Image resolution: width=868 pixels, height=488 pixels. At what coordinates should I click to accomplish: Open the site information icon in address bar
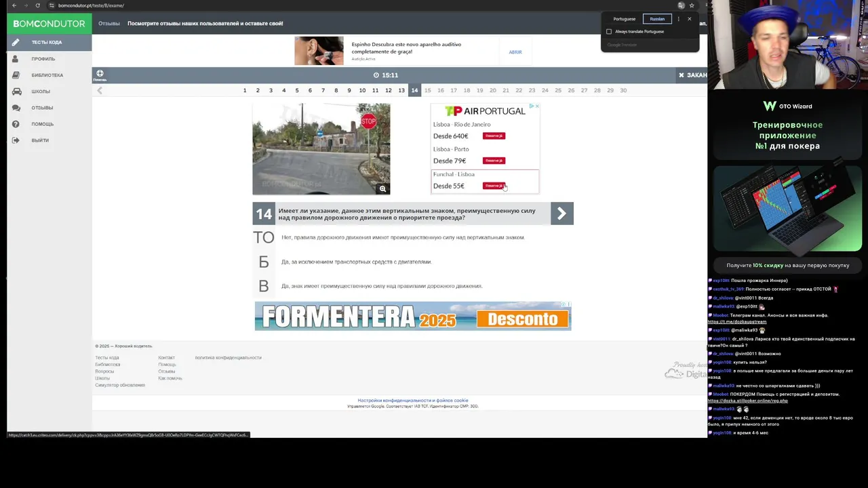pyautogui.click(x=52, y=5)
